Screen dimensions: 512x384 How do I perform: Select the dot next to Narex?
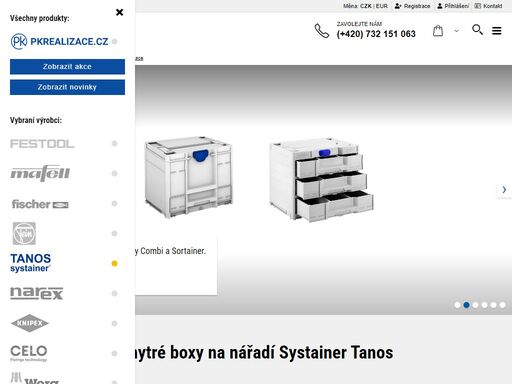coord(114,293)
